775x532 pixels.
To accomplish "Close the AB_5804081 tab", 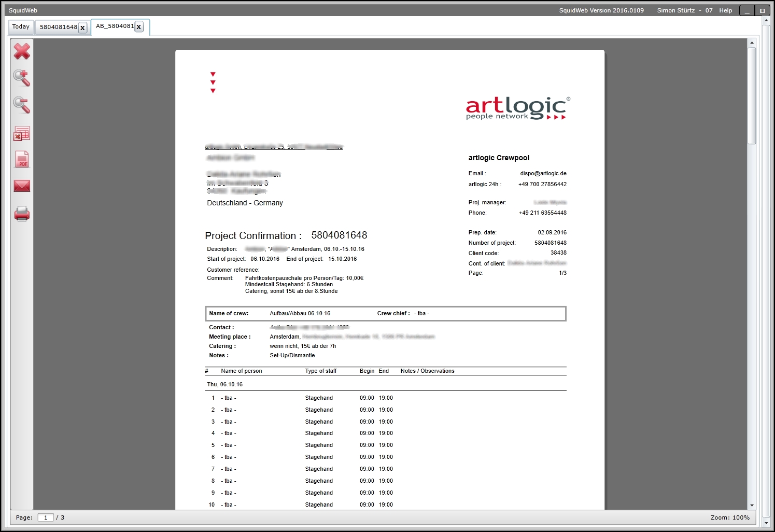I will [x=138, y=26].
